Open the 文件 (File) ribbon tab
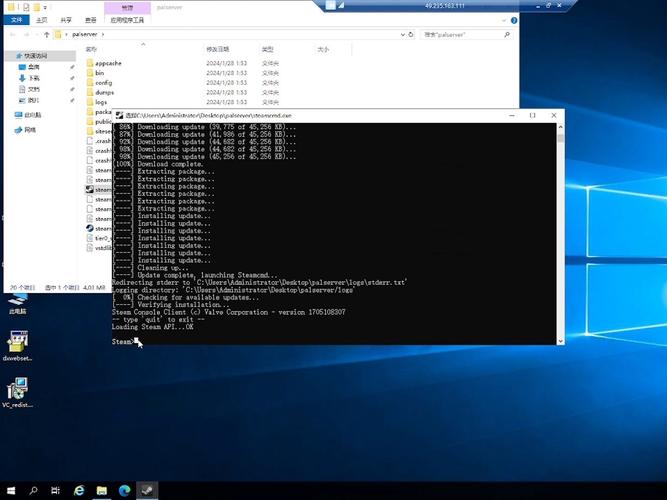This screenshot has width=667, height=500. [x=17, y=20]
